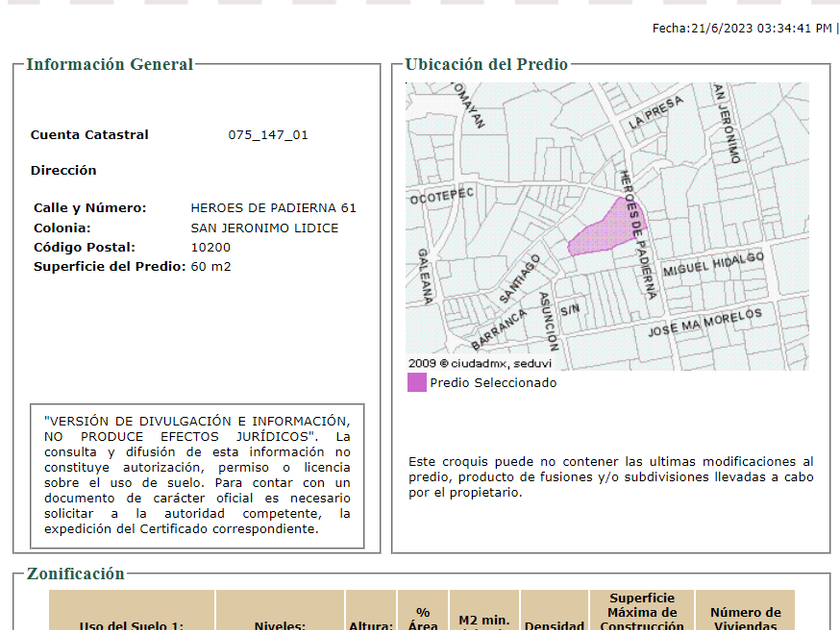Click the OCOTEPEC street label on map
This screenshot has width=840, height=630.
pyautogui.click(x=441, y=196)
